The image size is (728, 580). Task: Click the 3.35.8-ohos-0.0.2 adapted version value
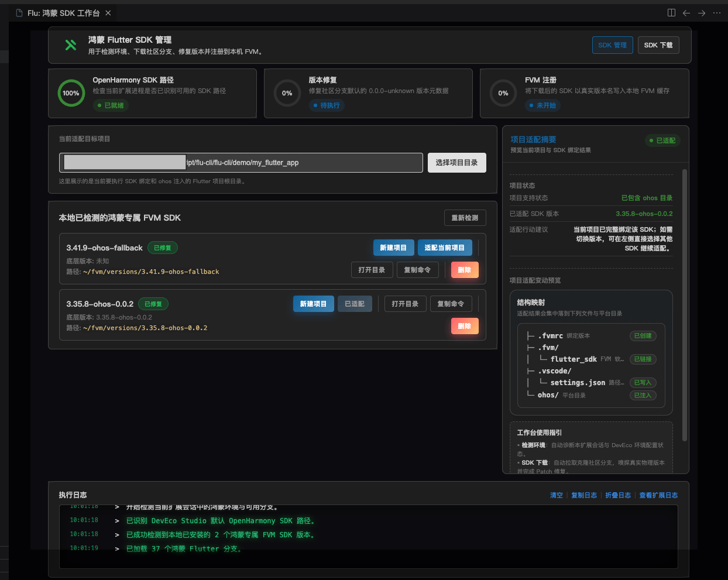point(644,214)
